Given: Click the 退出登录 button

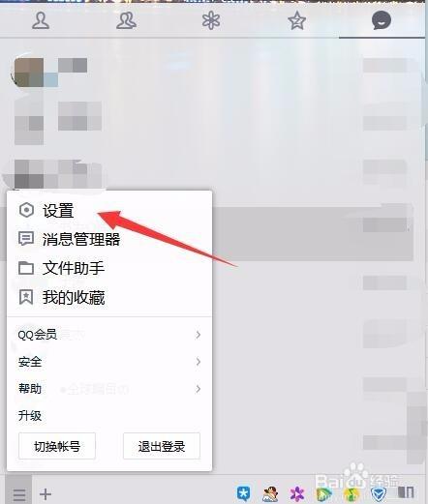Looking at the screenshot, I should coord(162,446).
